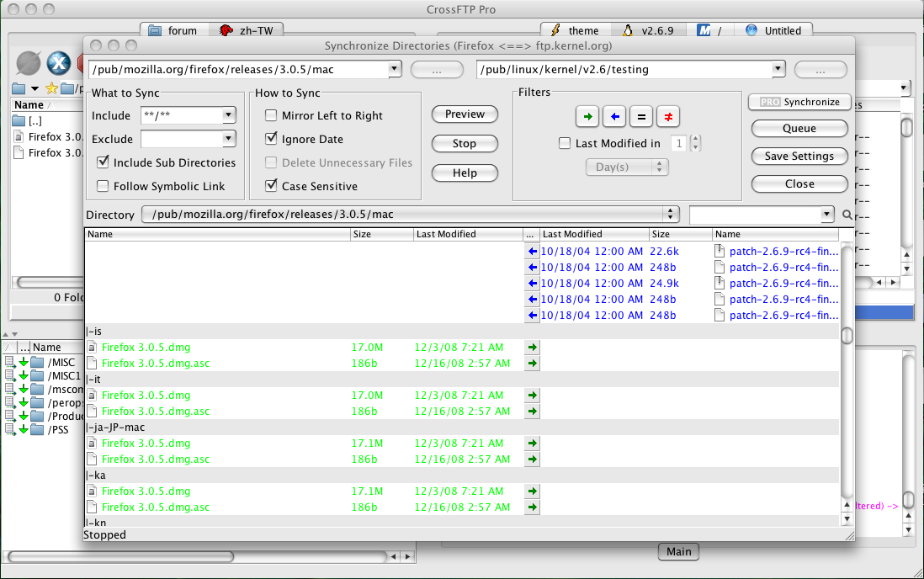Open the right remote path dropdown
The image size is (924, 579).
[x=778, y=70]
